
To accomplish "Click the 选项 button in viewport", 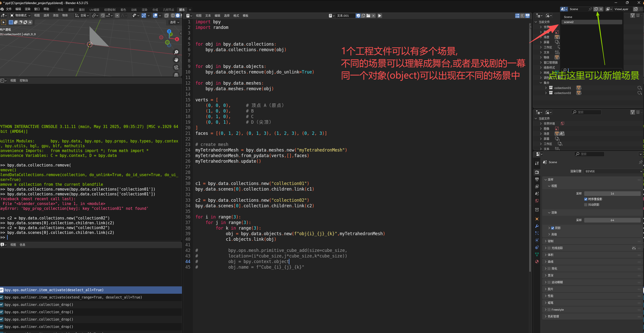I will [x=174, y=22].
